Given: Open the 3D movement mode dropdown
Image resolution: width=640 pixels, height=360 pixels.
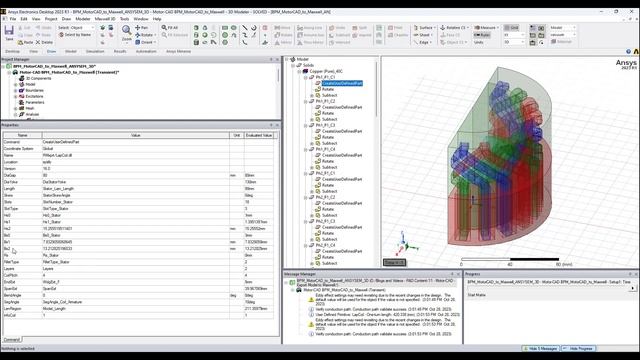Looking at the screenshot, I should click(514, 42).
